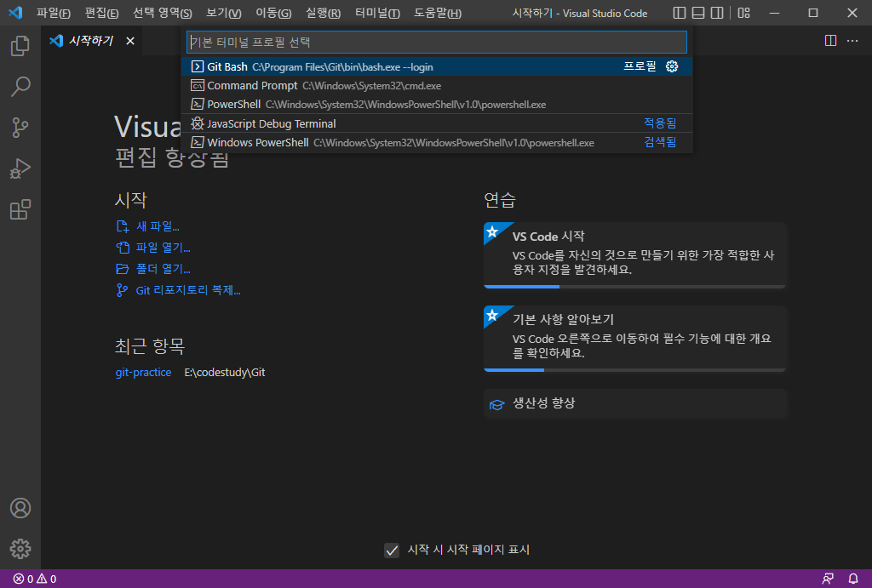872x588 pixels.
Task: Open the Source Control view
Action: (x=20, y=128)
